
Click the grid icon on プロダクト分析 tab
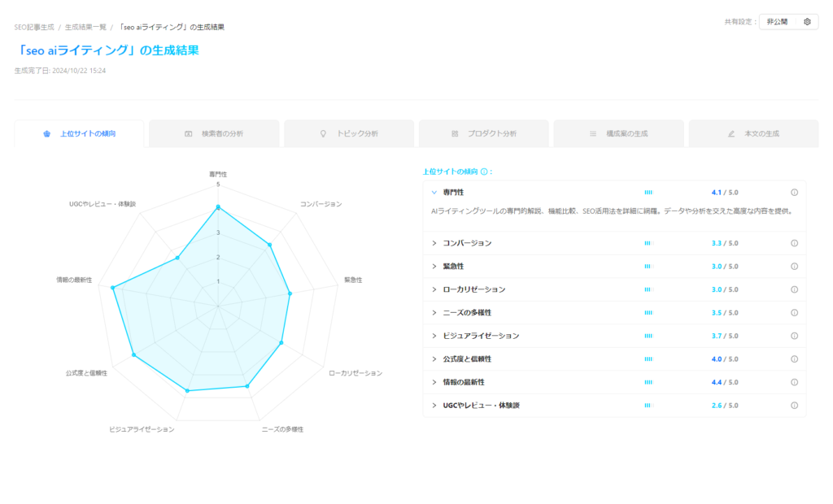455,134
